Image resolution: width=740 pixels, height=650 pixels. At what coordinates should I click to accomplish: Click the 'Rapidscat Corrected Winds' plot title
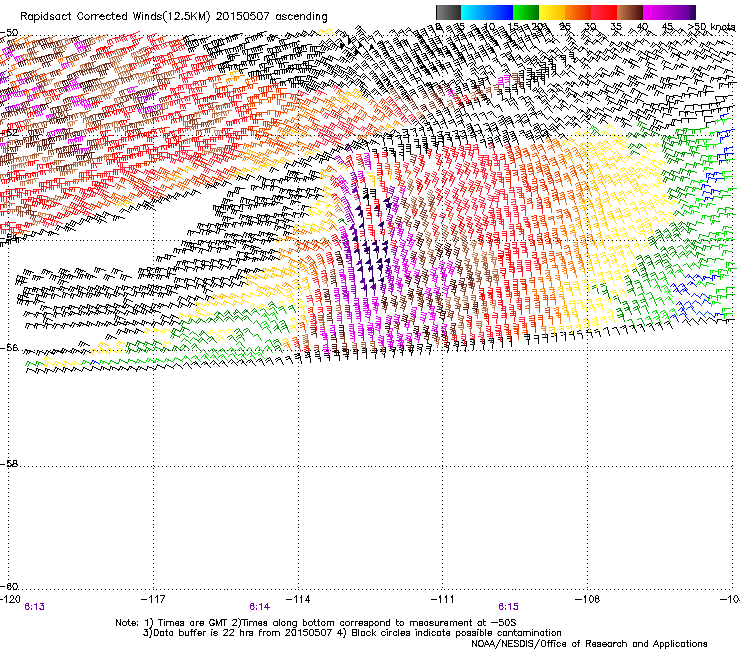click(174, 17)
